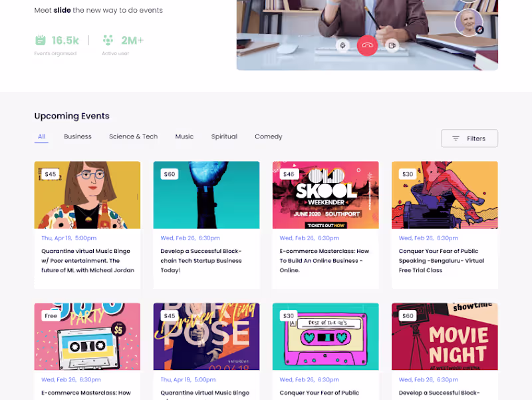Image resolution: width=532 pixels, height=400 pixels.
Task: Switch to the Comedy tab
Action: click(x=269, y=136)
